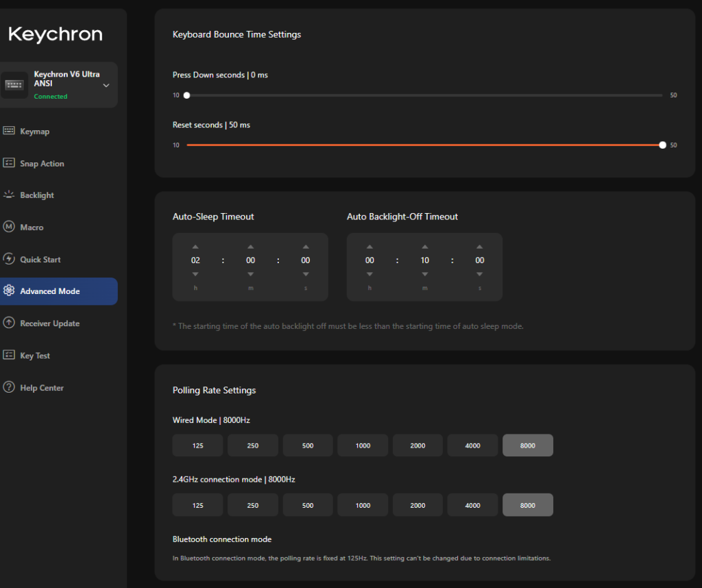Click the Auto-Sleep minutes value 00
Viewport: 702px width, 588px height.
tap(251, 260)
